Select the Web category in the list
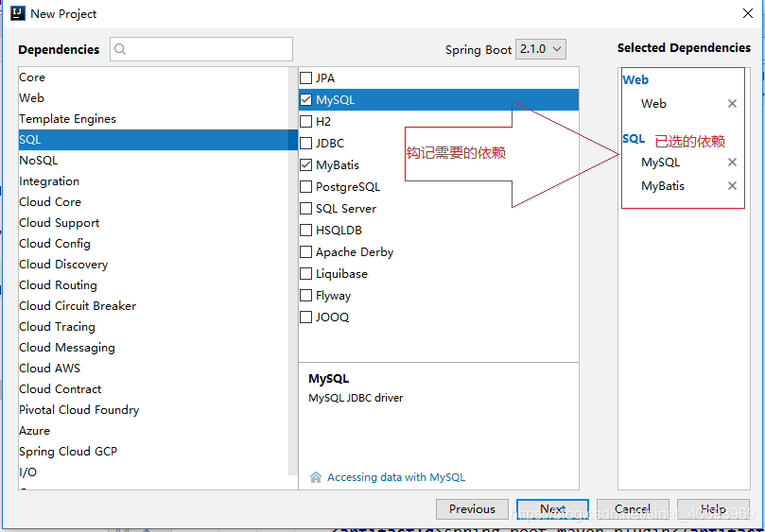Viewport: 765px width, 532px height. tap(153, 98)
